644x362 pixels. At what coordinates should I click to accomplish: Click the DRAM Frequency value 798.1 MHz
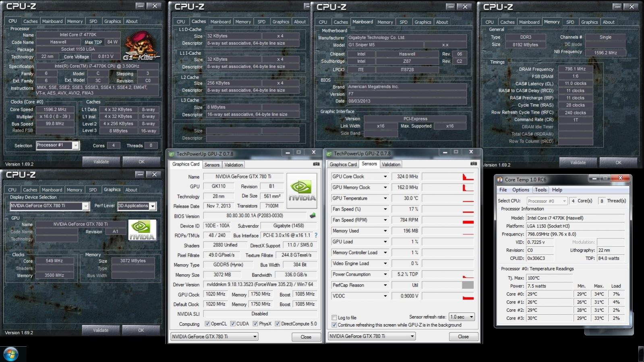(575, 69)
